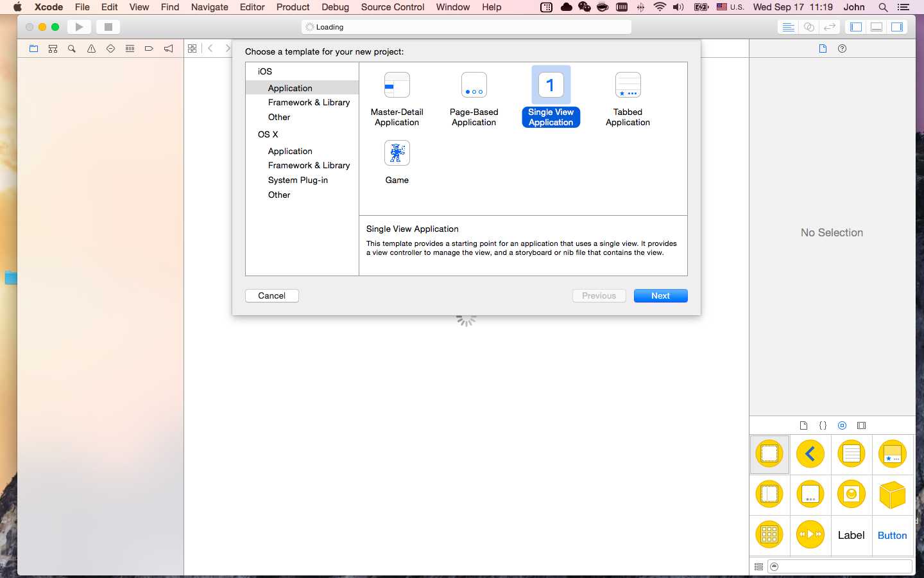Show the Debug area
924x578 pixels.
coord(877,27)
